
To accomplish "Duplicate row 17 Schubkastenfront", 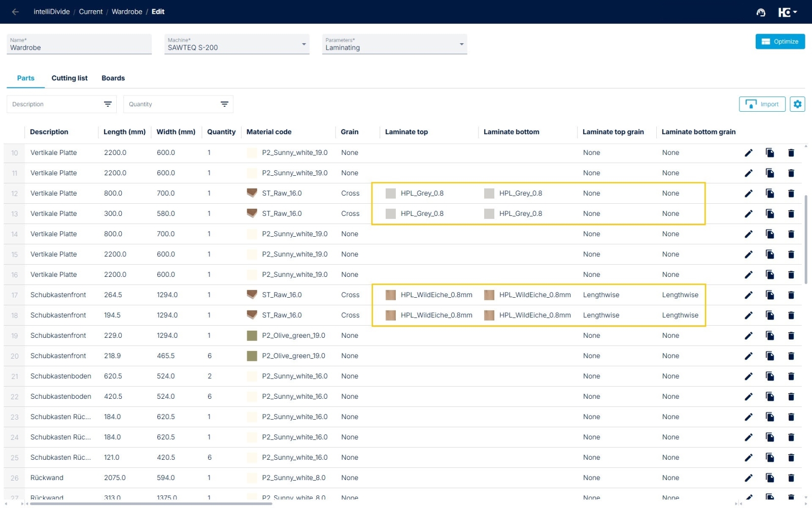I will click(770, 295).
